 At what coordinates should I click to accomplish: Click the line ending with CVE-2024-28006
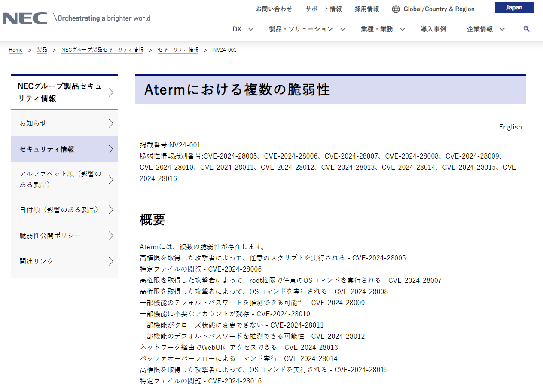click(x=201, y=269)
